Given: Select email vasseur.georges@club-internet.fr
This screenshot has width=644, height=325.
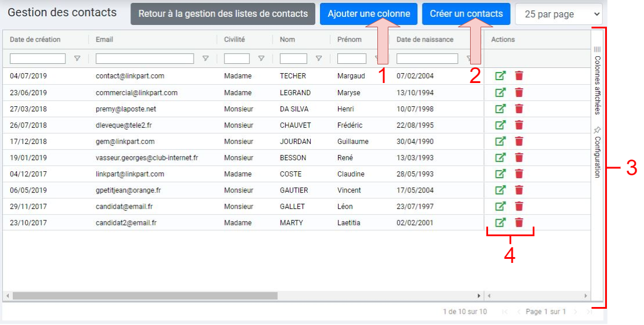Looking at the screenshot, I should pos(147,157).
